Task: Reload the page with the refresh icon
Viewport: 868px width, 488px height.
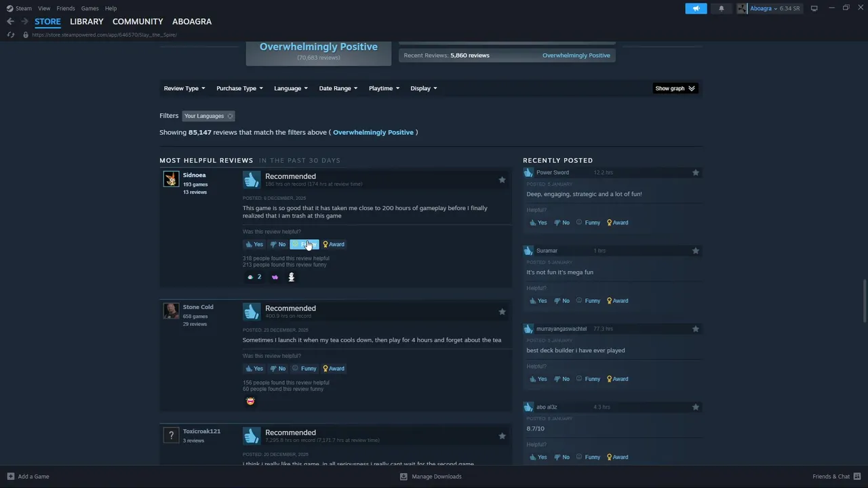Action: pyautogui.click(x=10, y=35)
